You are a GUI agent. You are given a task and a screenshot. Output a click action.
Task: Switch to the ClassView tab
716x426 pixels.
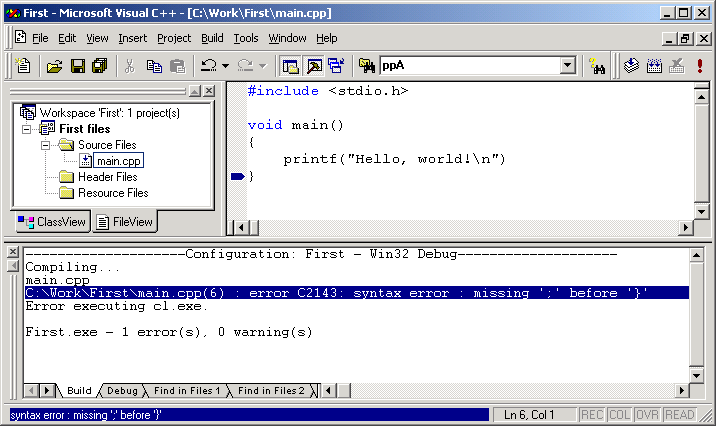[52, 222]
